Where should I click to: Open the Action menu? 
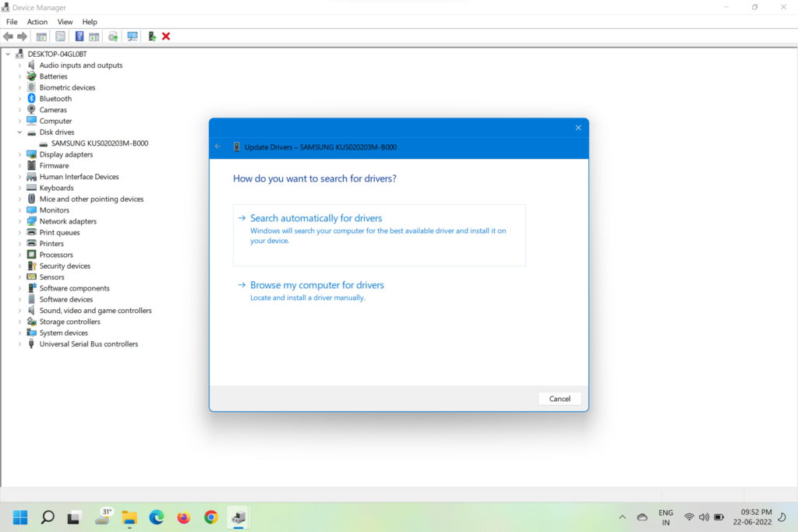pyautogui.click(x=37, y=22)
